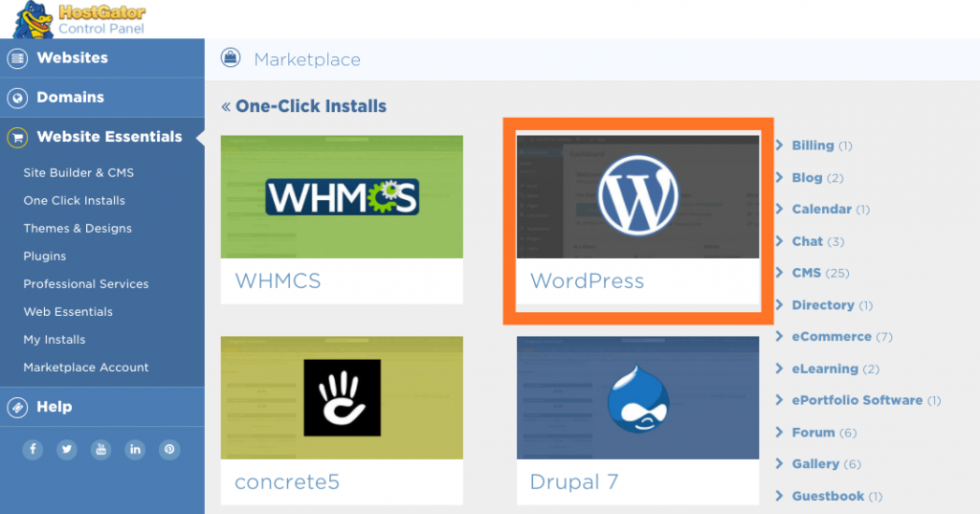980x514 pixels.
Task: Expand the Gallery category chevron
Action: tap(779, 463)
